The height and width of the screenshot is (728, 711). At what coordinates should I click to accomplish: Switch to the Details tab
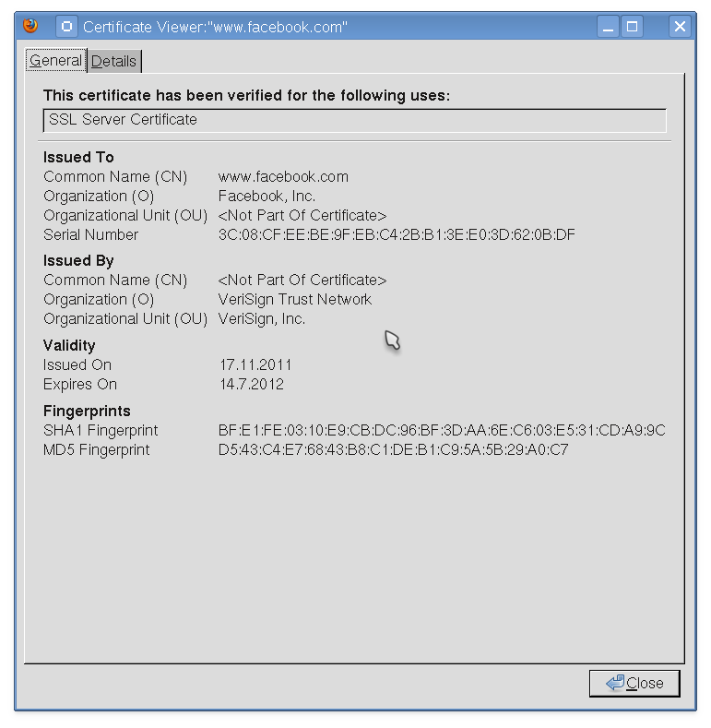click(x=113, y=61)
